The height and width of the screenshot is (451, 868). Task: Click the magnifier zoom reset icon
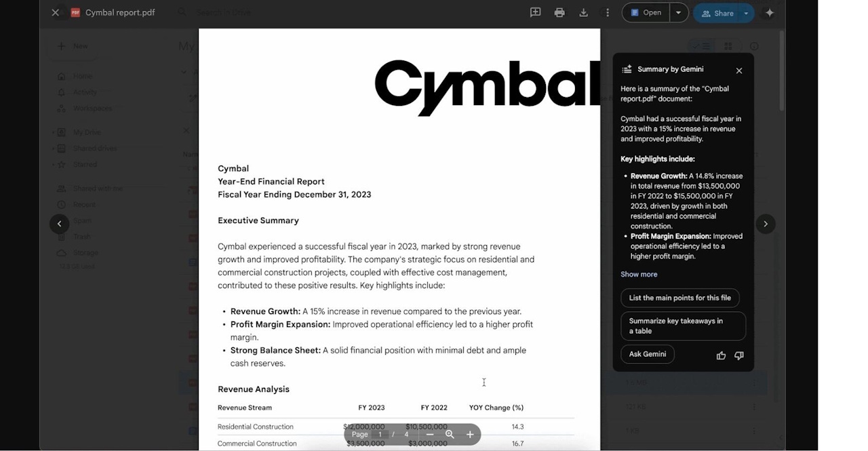pyautogui.click(x=450, y=435)
